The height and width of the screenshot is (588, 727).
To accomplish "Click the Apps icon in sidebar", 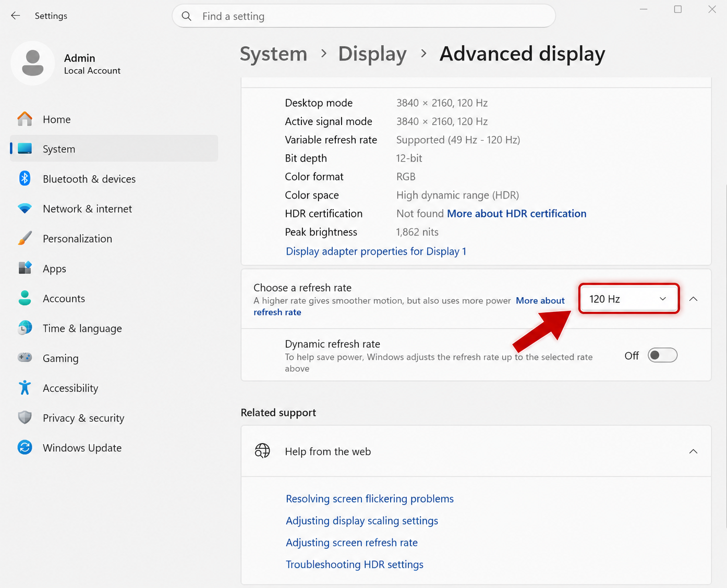I will point(25,268).
